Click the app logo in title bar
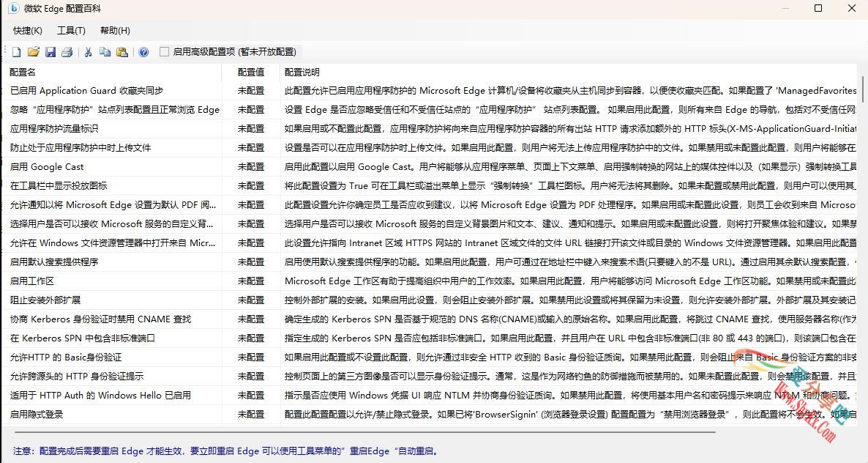This screenshot has width=868, height=463. tap(14, 8)
